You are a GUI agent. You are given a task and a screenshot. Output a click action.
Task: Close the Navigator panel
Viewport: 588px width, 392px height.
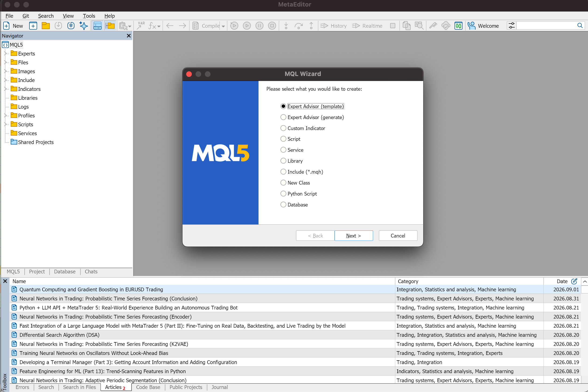pyautogui.click(x=129, y=36)
